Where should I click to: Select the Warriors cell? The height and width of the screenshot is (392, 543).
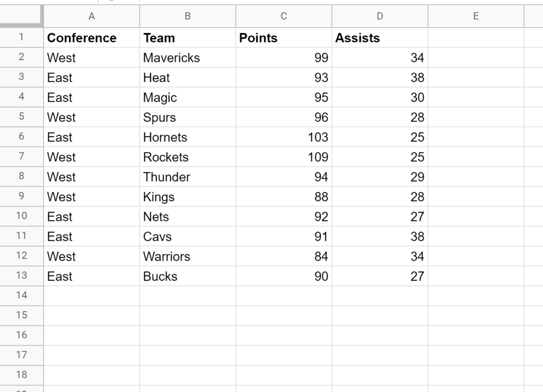[x=188, y=256]
